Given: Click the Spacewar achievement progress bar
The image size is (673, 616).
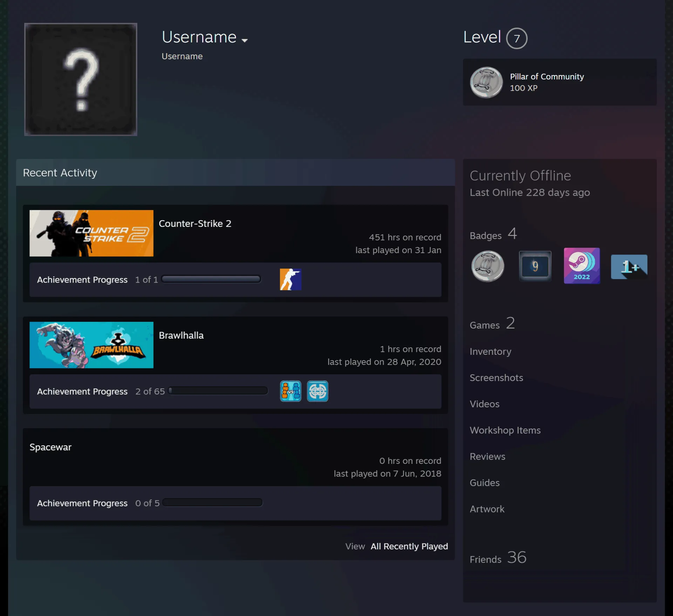Looking at the screenshot, I should point(212,502).
